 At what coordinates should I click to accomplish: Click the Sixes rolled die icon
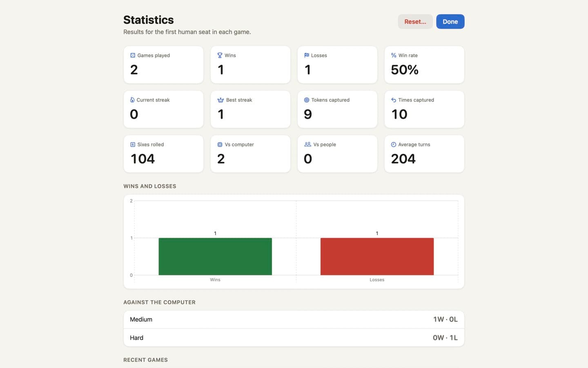click(x=133, y=144)
